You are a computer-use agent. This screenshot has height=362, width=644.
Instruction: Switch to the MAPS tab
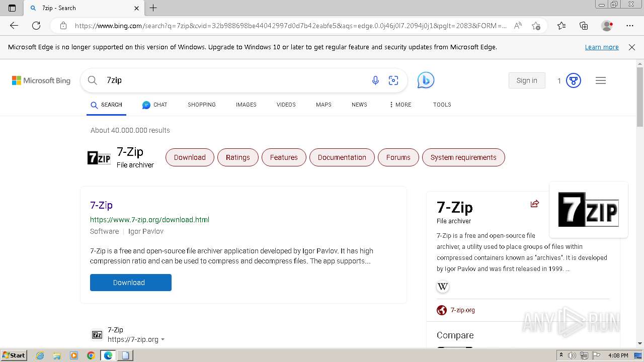click(324, 105)
